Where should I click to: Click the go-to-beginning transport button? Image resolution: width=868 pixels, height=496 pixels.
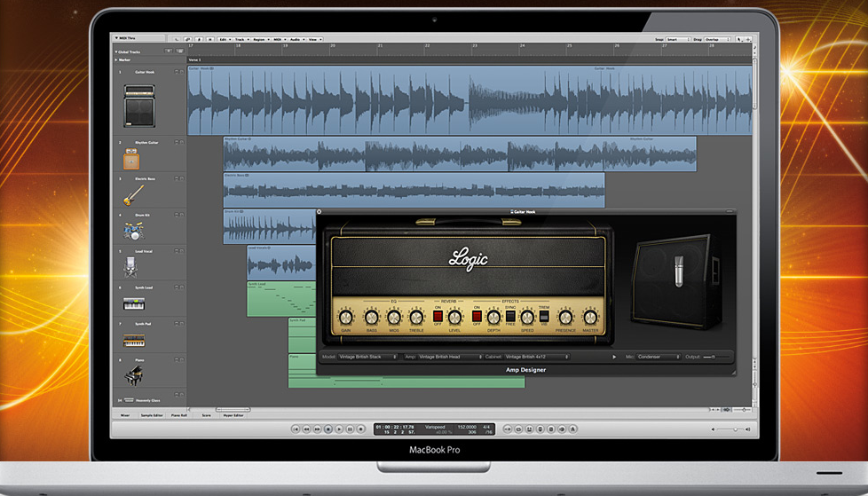coord(296,429)
